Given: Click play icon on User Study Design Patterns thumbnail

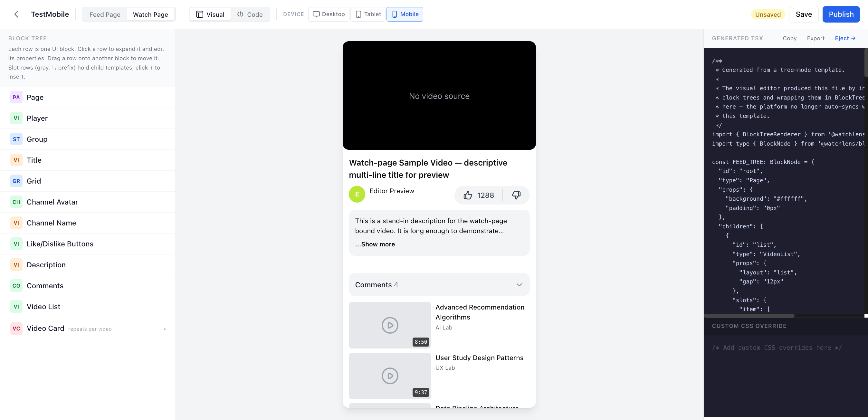Looking at the screenshot, I should pyautogui.click(x=390, y=376).
